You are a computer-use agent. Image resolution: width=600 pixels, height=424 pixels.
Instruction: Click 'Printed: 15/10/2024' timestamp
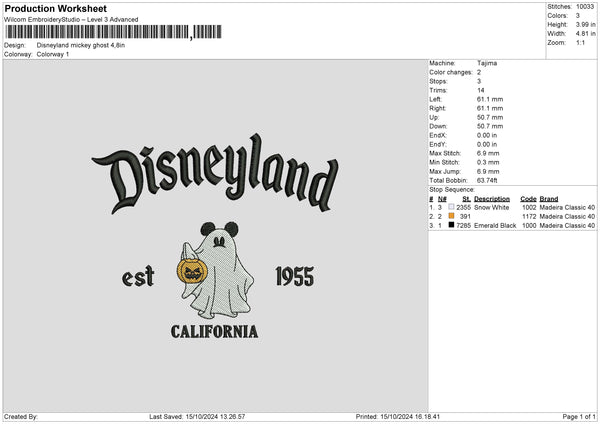click(398, 416)
